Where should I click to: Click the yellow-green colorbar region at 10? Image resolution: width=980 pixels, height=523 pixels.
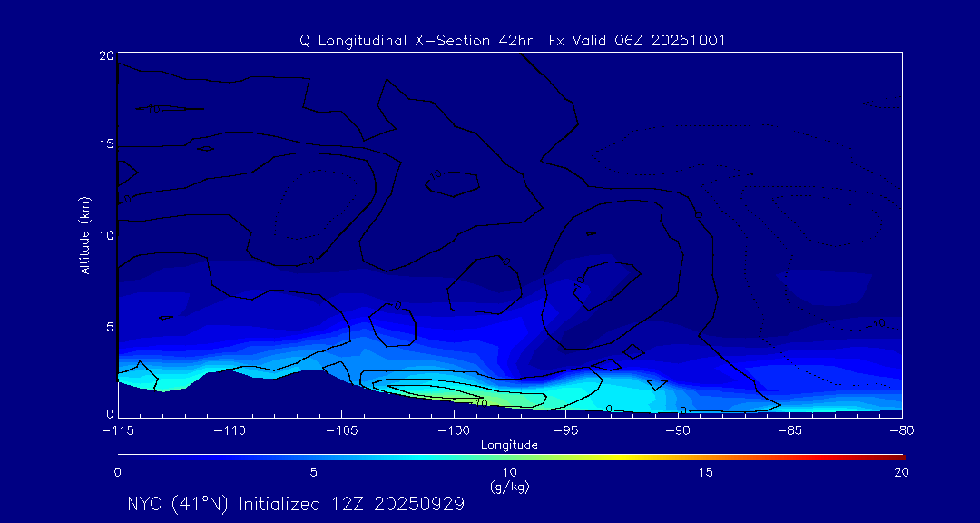tap(510, 458)
